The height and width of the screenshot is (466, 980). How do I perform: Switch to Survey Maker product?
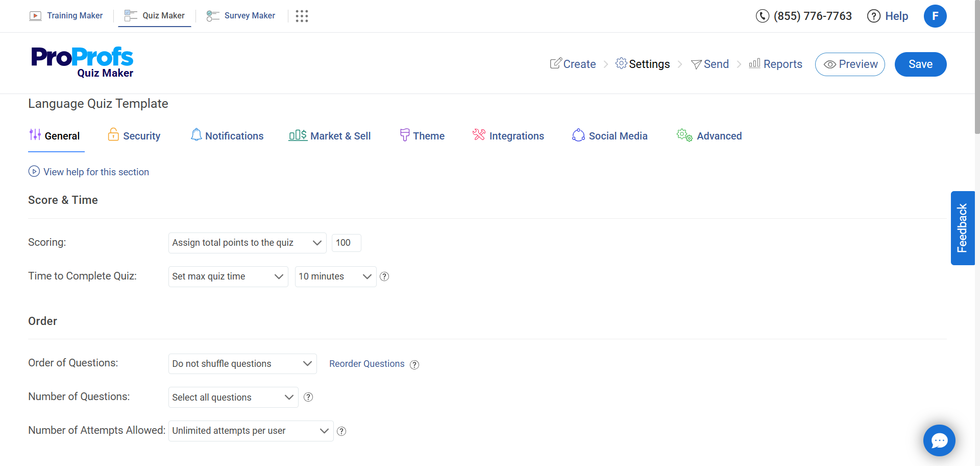click(241, 16)
